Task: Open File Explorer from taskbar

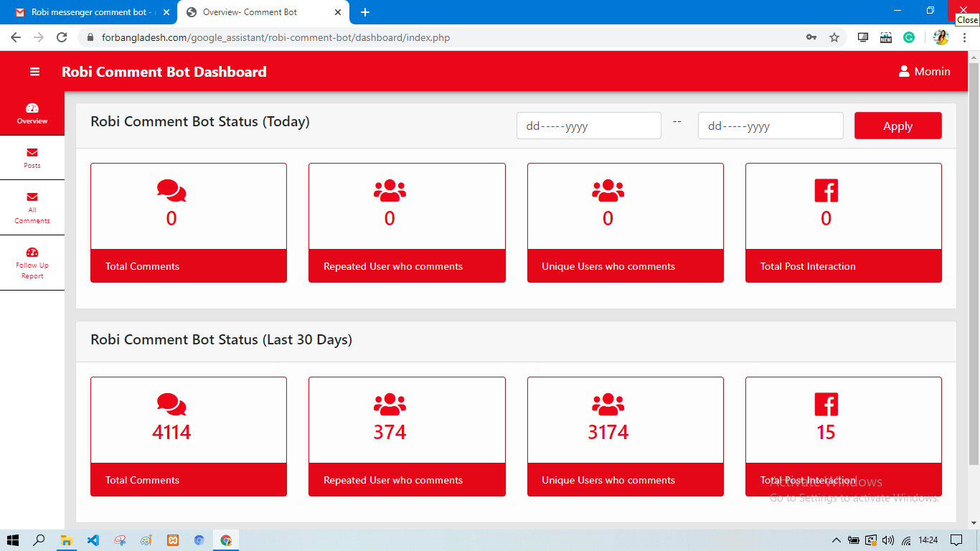Action: coord(66,540)
